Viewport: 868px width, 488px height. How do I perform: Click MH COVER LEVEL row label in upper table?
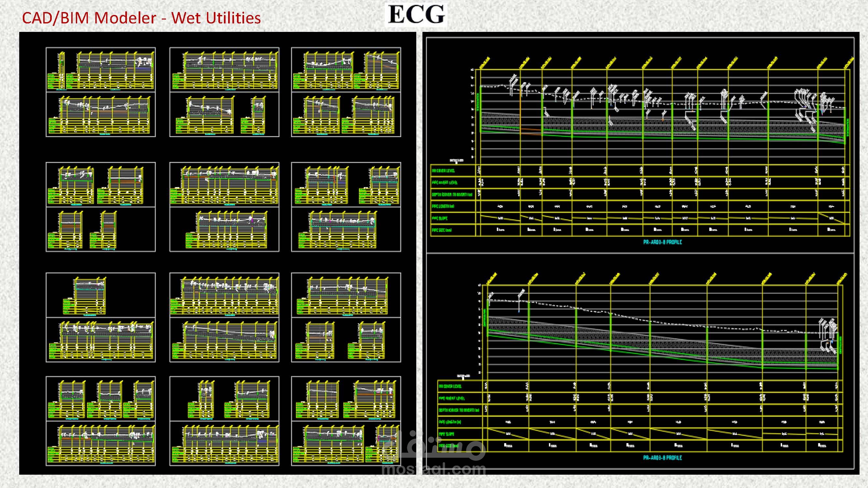coord(443,171)
